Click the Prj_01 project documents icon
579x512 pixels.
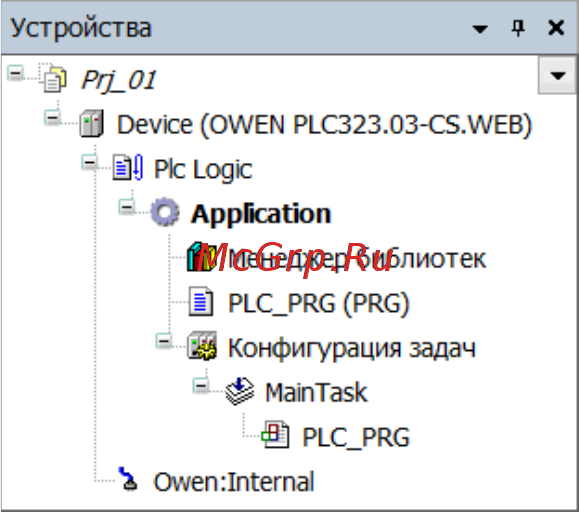click(x=55, y=79)
